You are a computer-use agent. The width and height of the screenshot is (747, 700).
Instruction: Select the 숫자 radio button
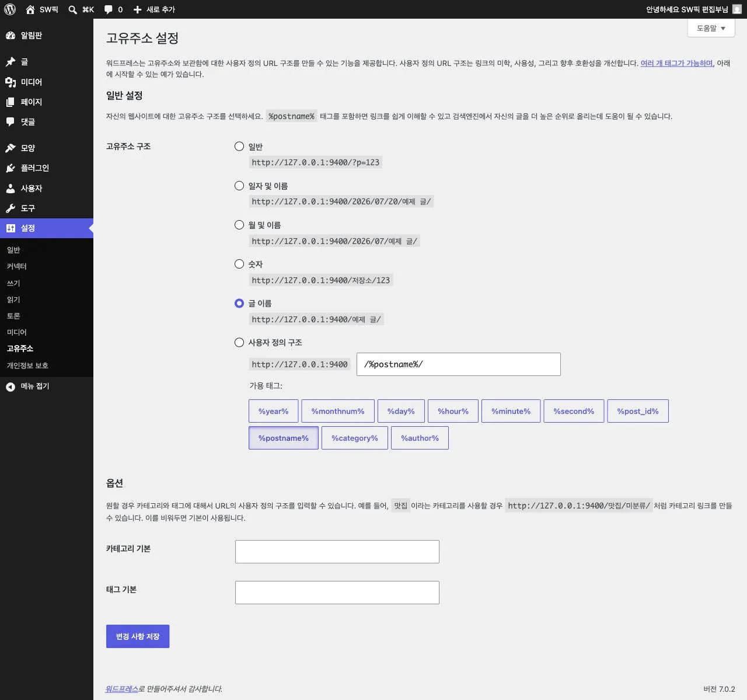239,264
